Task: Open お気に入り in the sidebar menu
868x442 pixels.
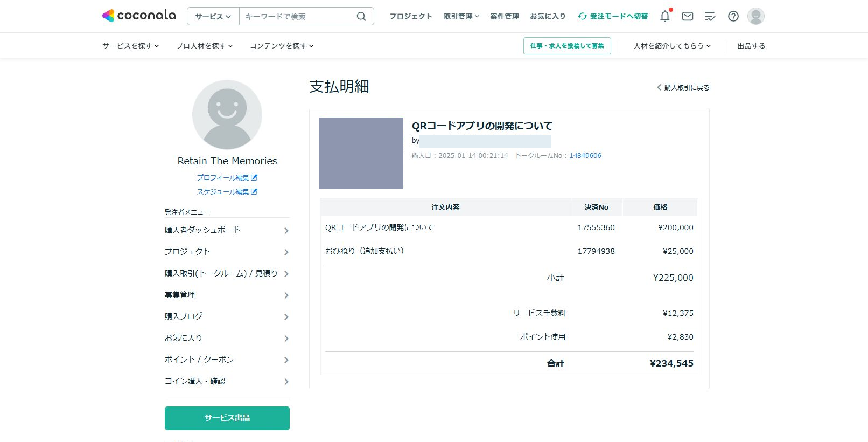Action: pyautogui.click(x=227, y=338)
